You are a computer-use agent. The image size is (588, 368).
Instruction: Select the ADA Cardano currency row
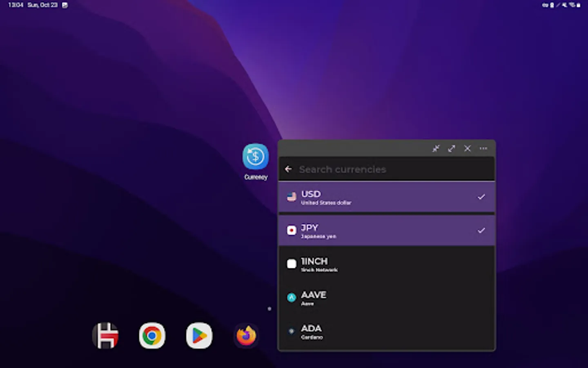click(x=387, y=331)
